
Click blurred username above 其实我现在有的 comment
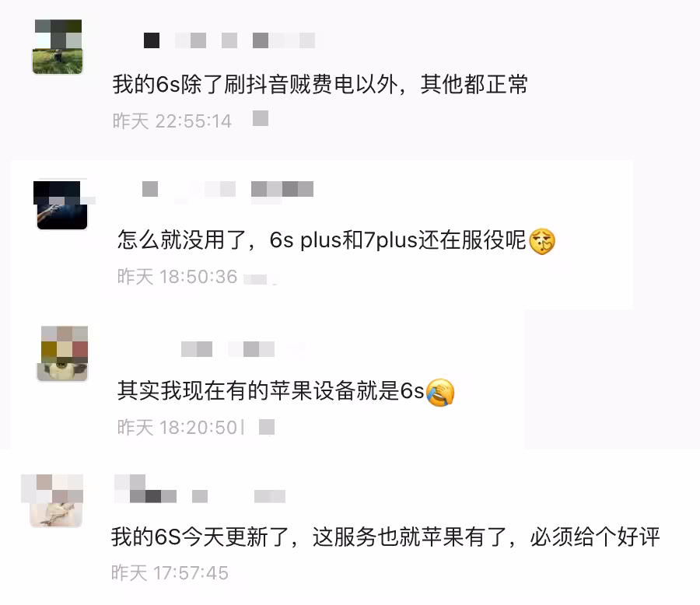click(228, 349)
